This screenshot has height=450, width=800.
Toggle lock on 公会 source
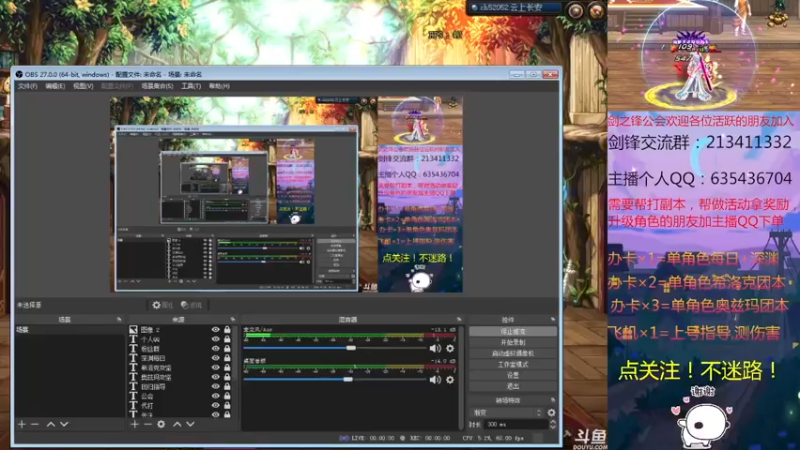tap(227, 396)
